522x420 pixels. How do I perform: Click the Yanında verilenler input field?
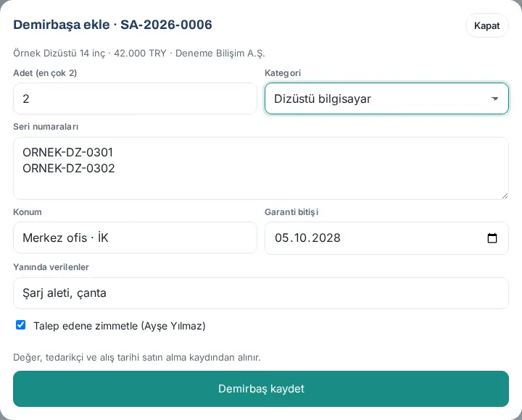[x=261, y=293]
